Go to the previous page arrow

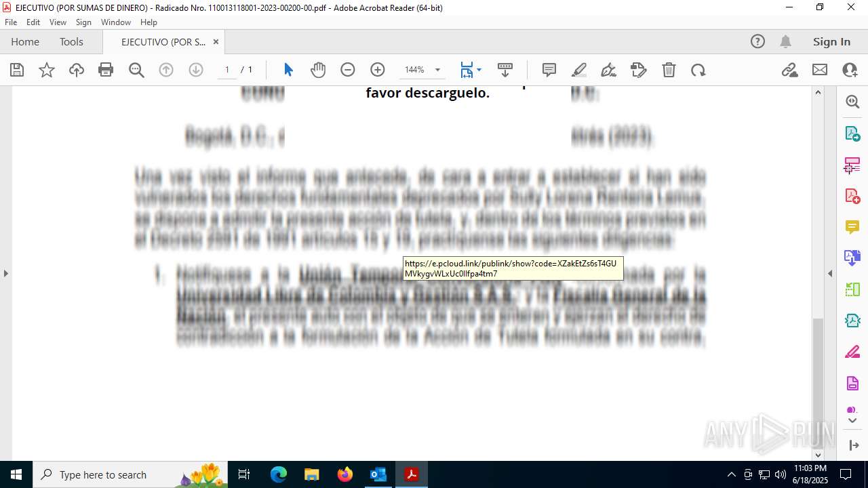coord(166,70)
